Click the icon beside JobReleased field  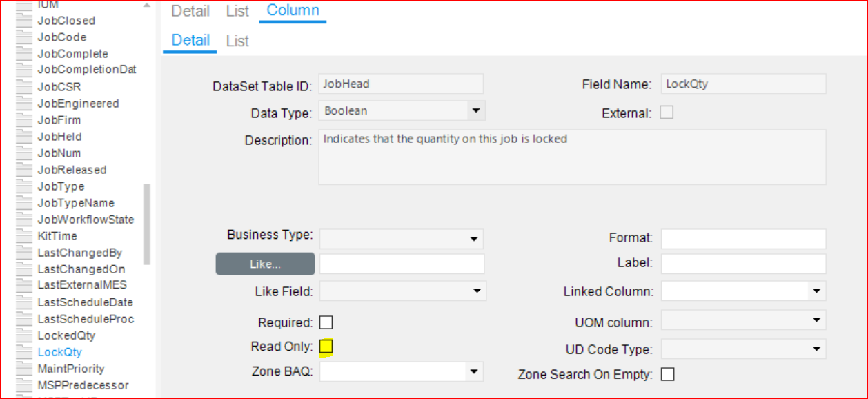[24, 170]
